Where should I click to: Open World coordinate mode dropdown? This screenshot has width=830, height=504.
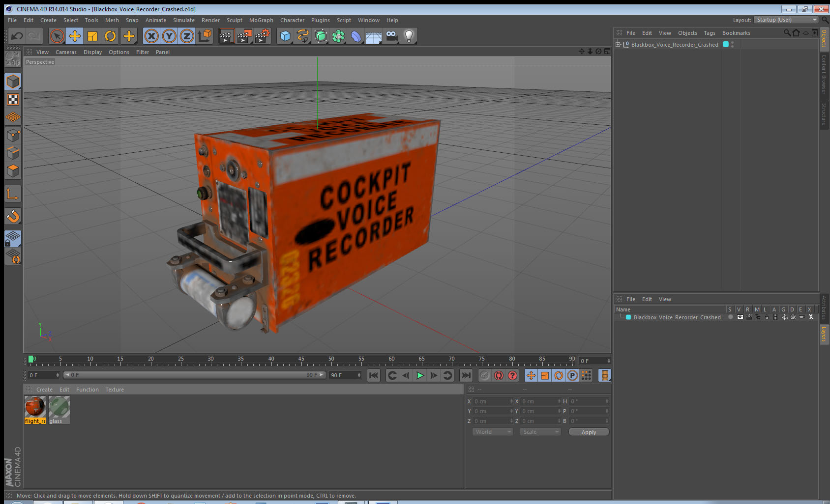[493, 432]
